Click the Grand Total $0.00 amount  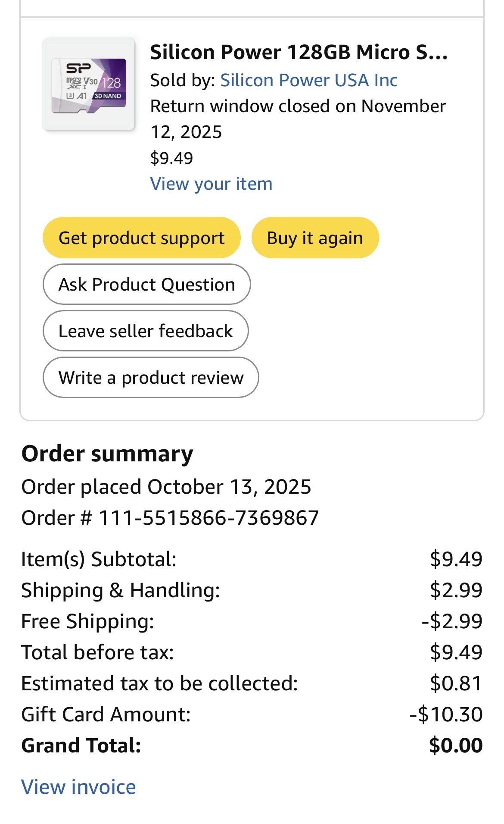pyautogui.click(x=455, y=746)
